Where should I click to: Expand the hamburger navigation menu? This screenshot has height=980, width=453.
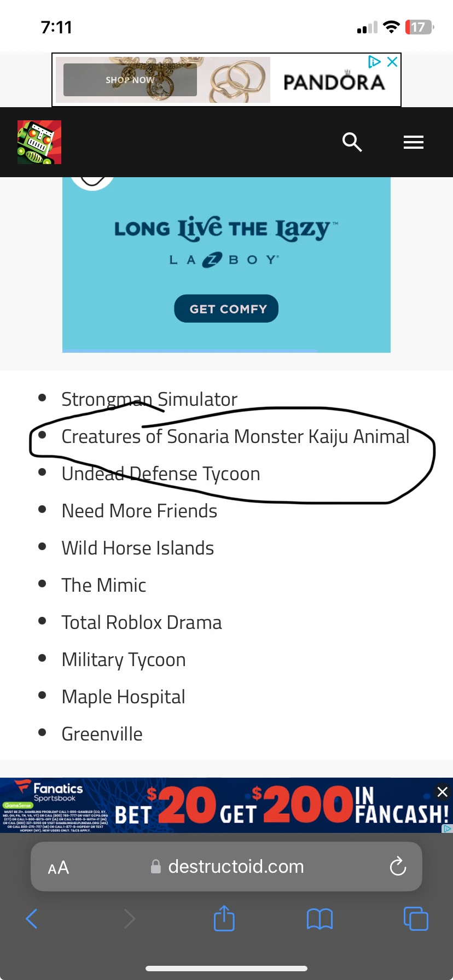click(x=413, y=142)
